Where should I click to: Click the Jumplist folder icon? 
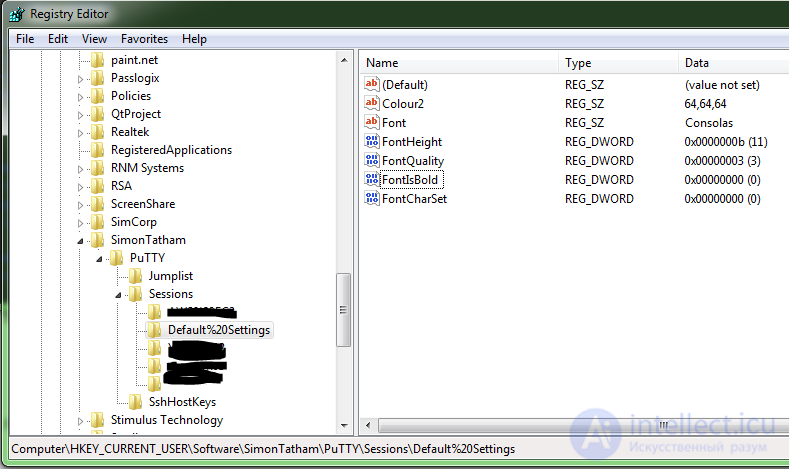click(x=135, y=276)
